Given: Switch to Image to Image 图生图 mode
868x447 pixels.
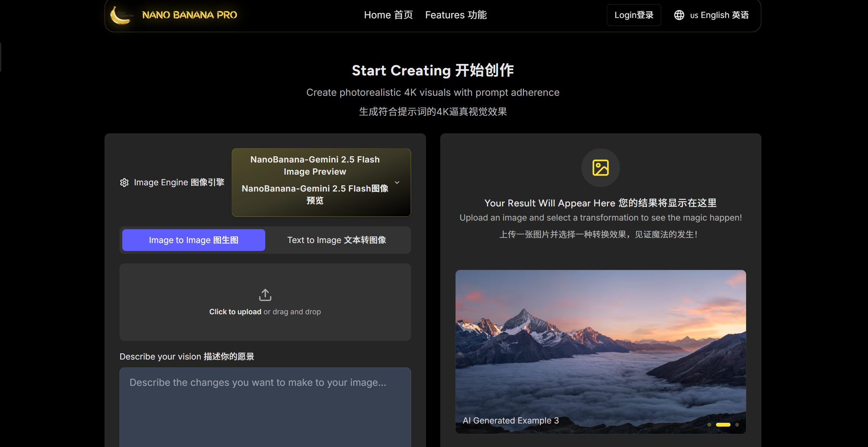Looking at the screenshot, I should 193,240.
